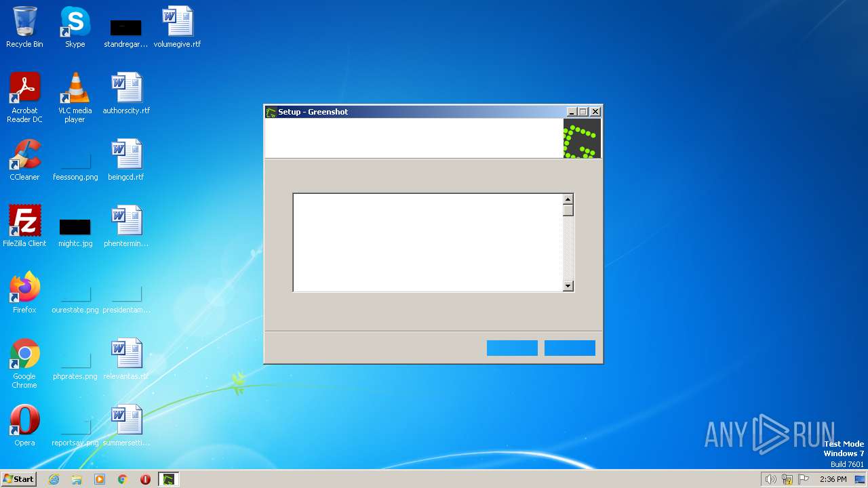The height and width of the screenshot is (488, 868).
Task: Launch the Firefox desktop shortcut
Action: click(24, 293)
